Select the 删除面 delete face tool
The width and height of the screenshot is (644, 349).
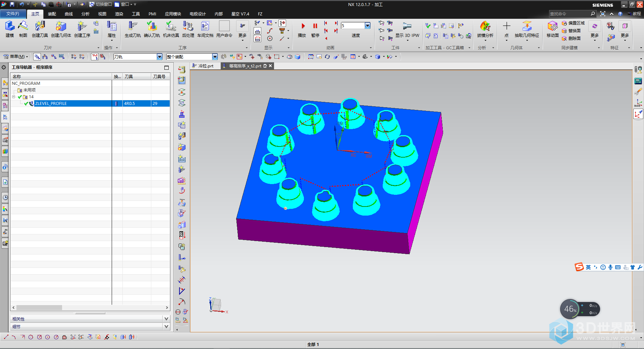[571, 39]
